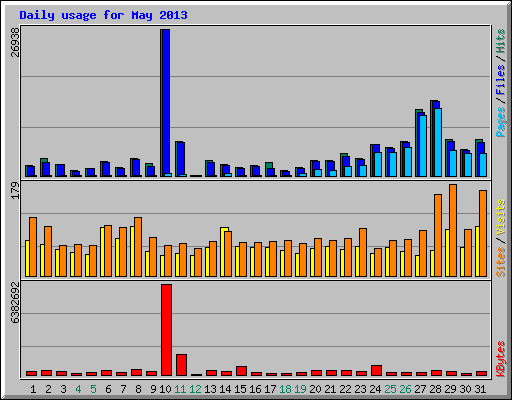Click day label 22 on the x-axis
Image resolution: width=512 pixels, height=400 pixels.
tap(345, 389)
